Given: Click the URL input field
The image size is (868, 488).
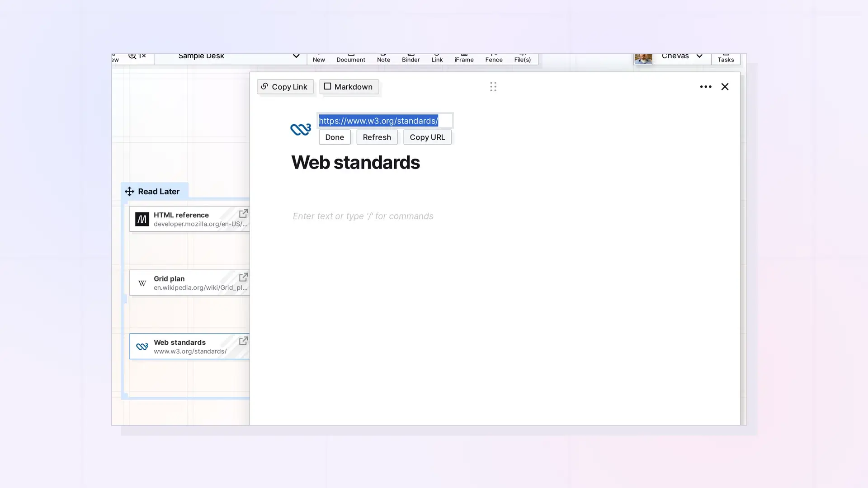Looking at the screenshot, I should tap(385, 121).
